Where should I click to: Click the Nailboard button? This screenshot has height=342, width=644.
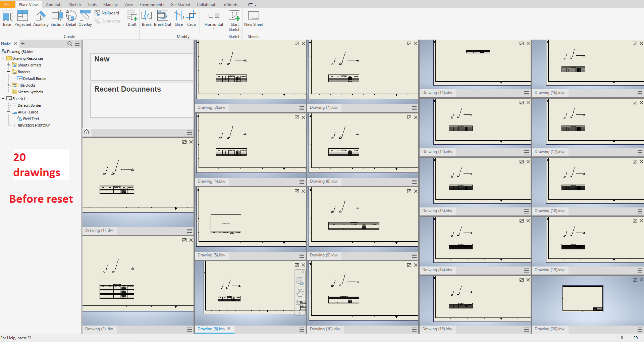click(x=107, y=13)
